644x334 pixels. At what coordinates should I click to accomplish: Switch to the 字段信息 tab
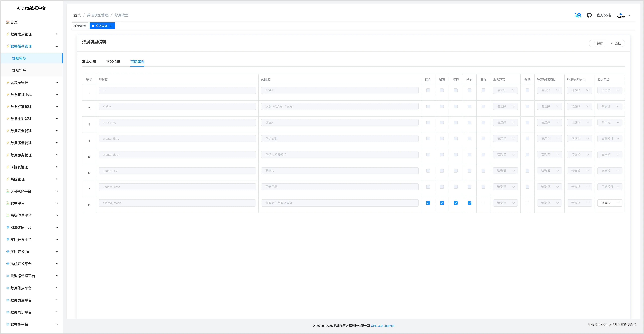[x=113, y=62]
